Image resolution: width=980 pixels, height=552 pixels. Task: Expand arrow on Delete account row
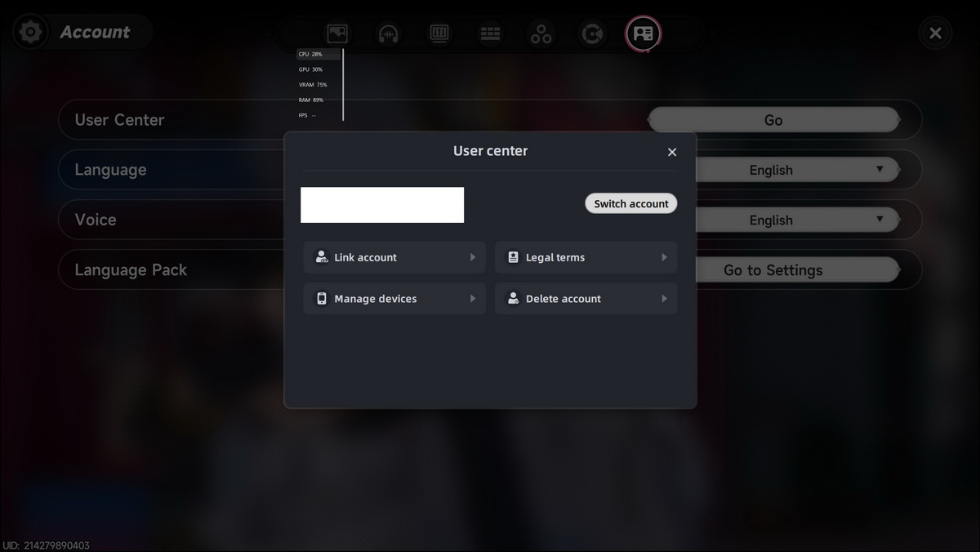[x=664, y=299]
